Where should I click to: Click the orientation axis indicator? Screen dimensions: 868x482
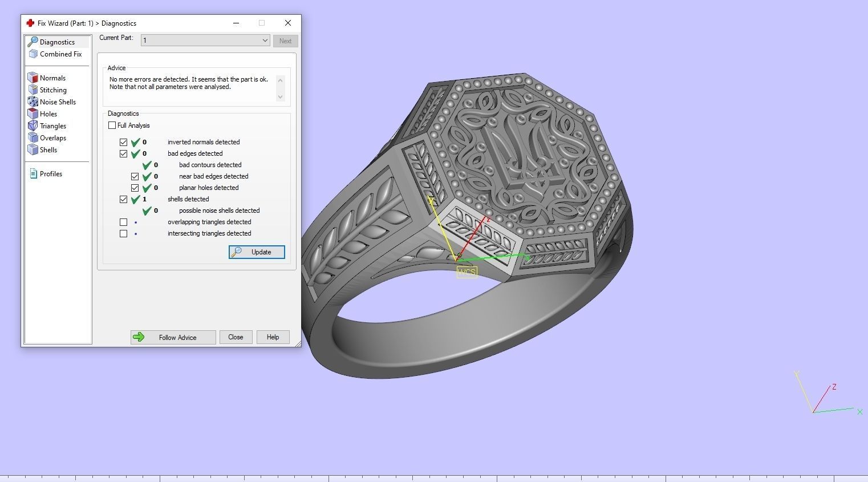[827, 394]
